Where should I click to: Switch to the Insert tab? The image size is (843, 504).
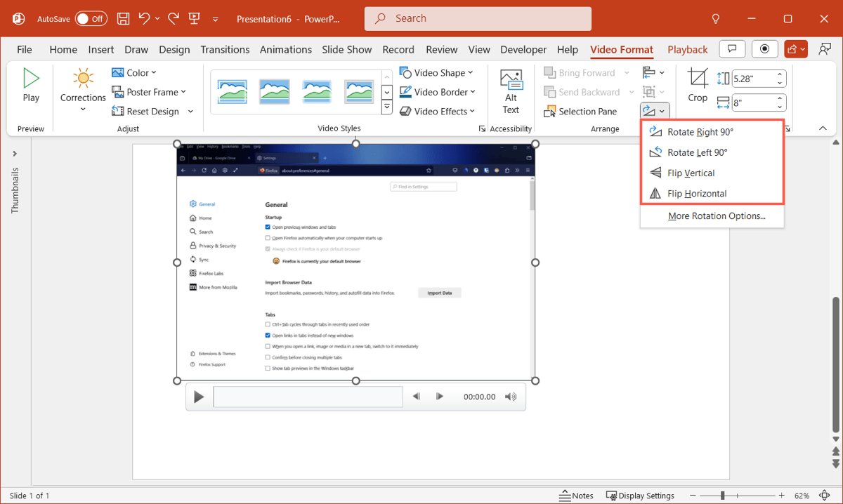tap(101, 50)
